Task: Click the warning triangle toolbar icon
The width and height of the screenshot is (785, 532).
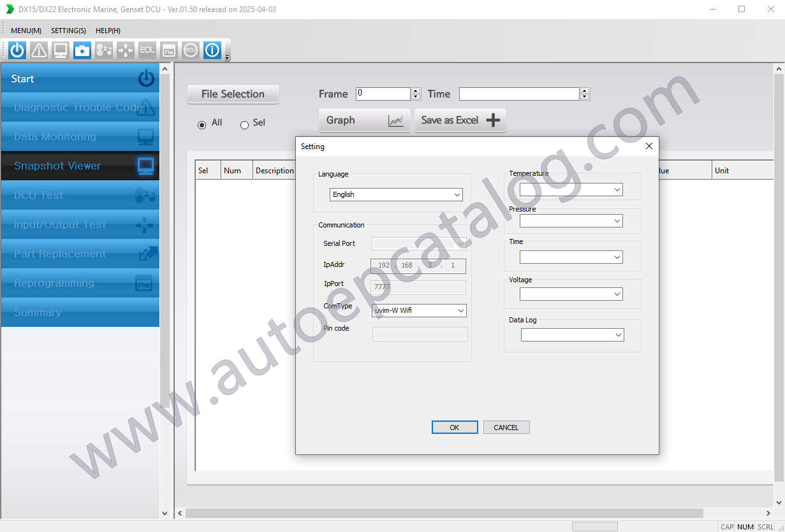Action: tap(39, 50)
